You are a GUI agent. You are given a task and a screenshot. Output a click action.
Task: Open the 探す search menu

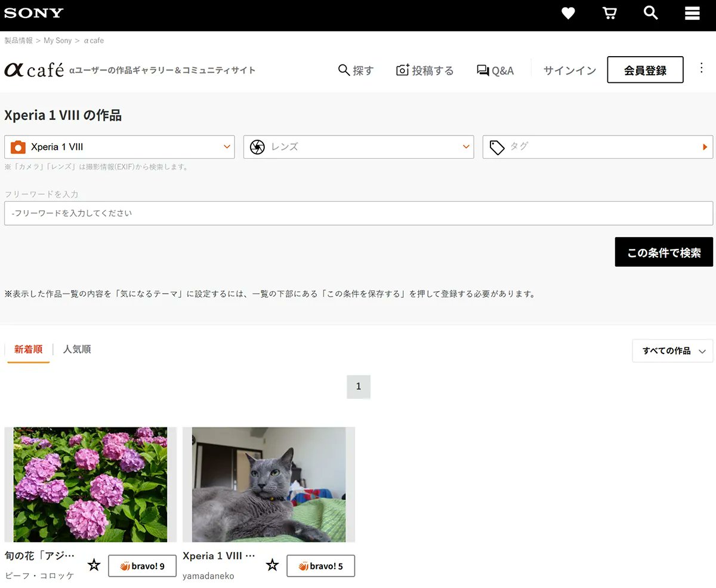[x=356, y=70]
